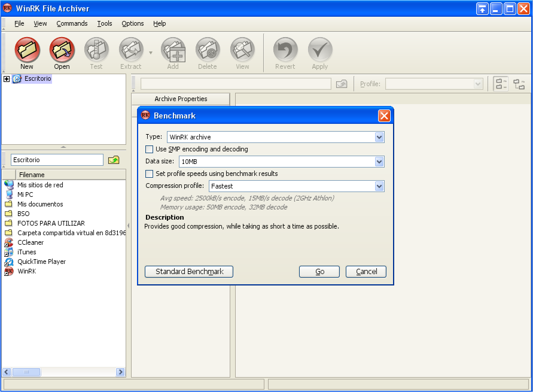Viewport: 533px width, 392px height.
Task: Collapse the folder tree pane with the up arrow
Action: pos(63,147)
